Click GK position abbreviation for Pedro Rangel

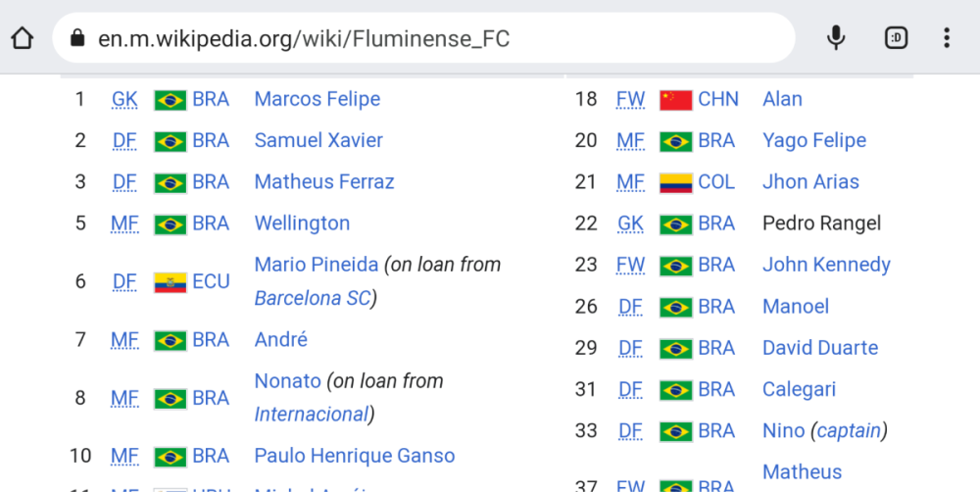[630, 223]
